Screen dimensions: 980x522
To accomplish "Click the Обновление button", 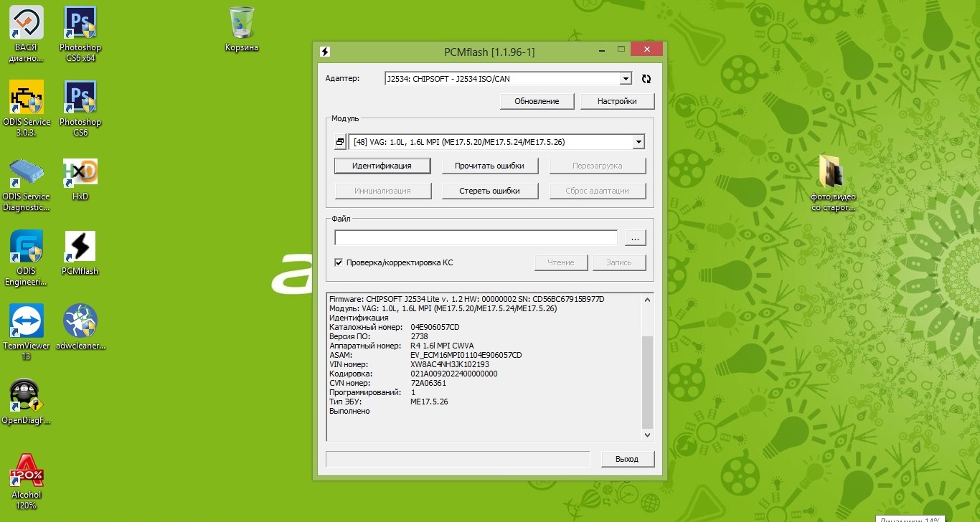I will [x=537, y=101].
